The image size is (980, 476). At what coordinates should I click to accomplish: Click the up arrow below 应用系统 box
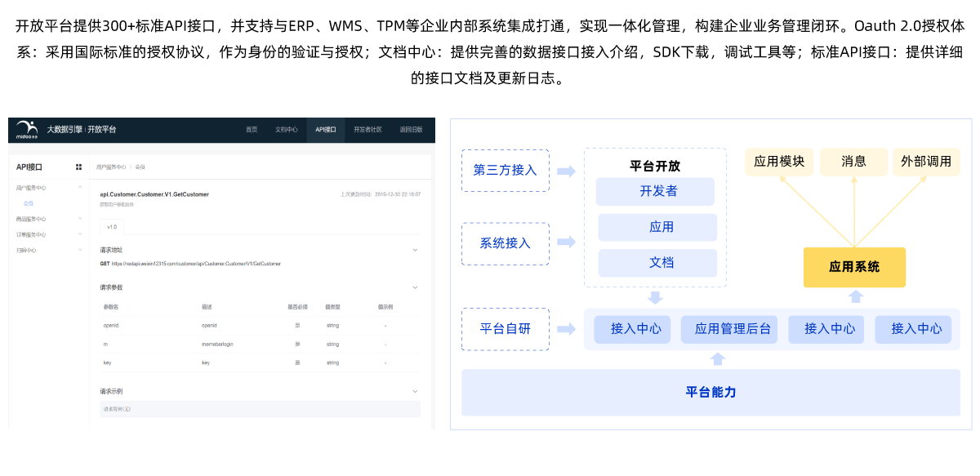(855, 296)
